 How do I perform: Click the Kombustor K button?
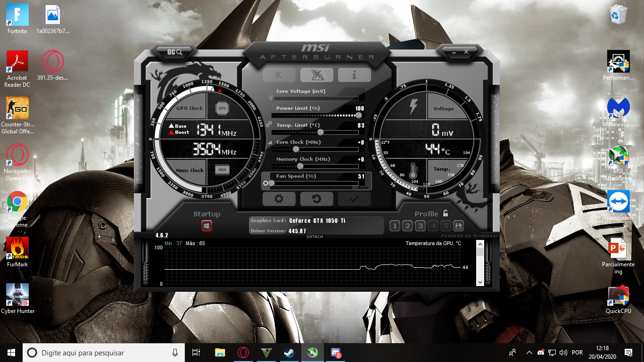(x=279, y=75)
